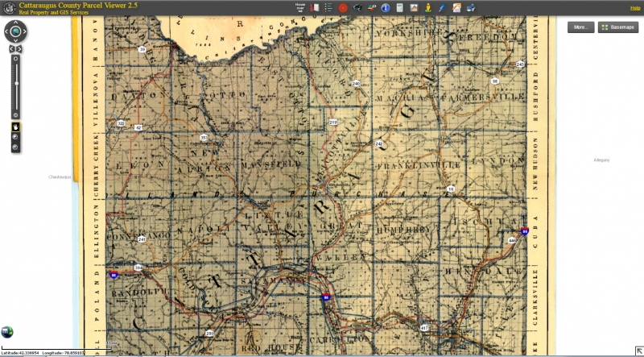Click the globe full extent button
The width and height of the screenshot is (644, 357).
(x=15, y=32)
